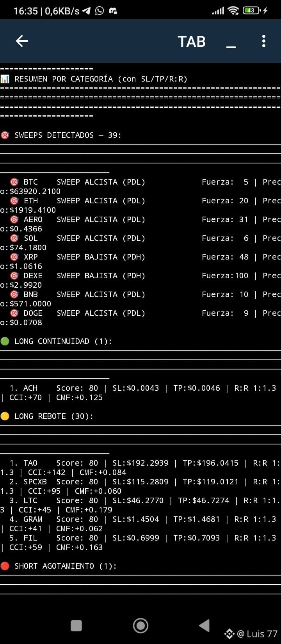This screenshot has height=644, width=281.
Task: Tap DEXE price '$2.9920'
Action: 26,285
